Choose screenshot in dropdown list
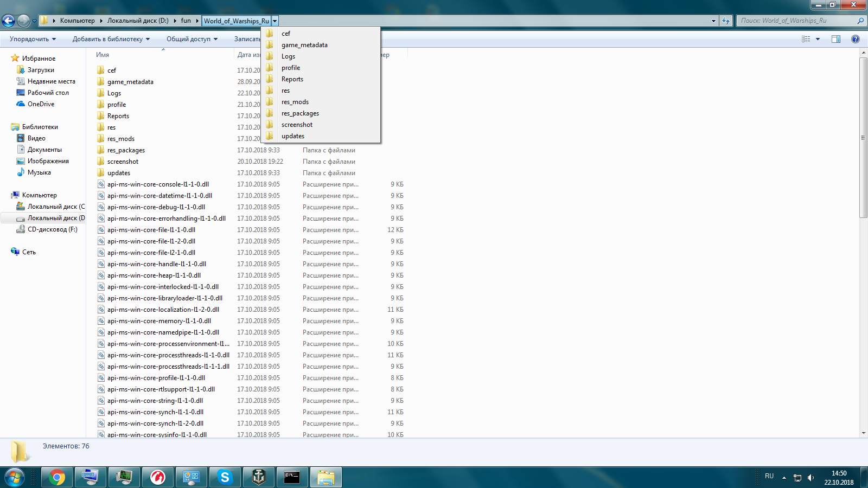Viewport: 868px width, 488px height. tap(321, 125)
